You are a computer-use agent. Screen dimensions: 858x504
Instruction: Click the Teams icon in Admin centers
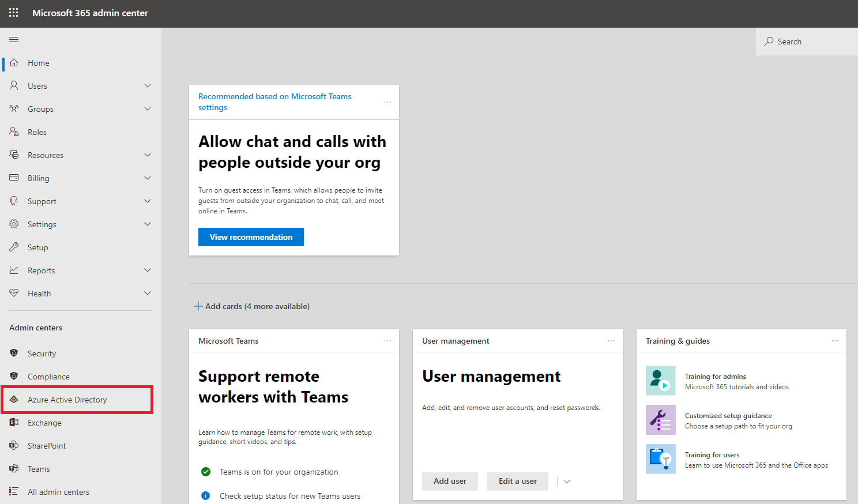(14, 468)
